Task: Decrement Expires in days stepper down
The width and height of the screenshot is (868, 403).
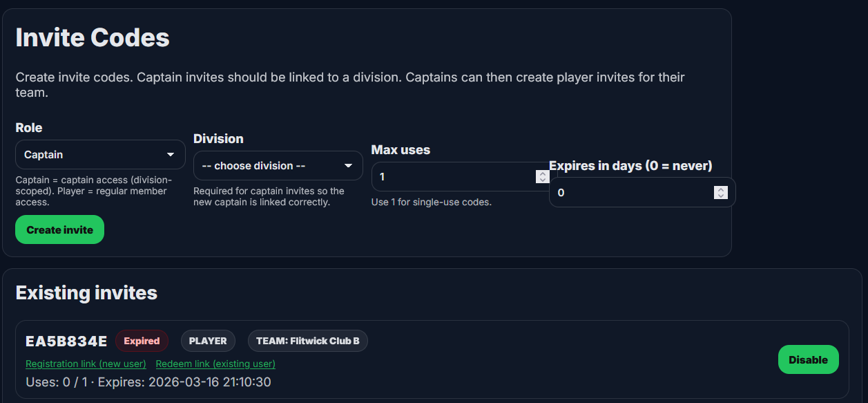Action: click(721, 196)
